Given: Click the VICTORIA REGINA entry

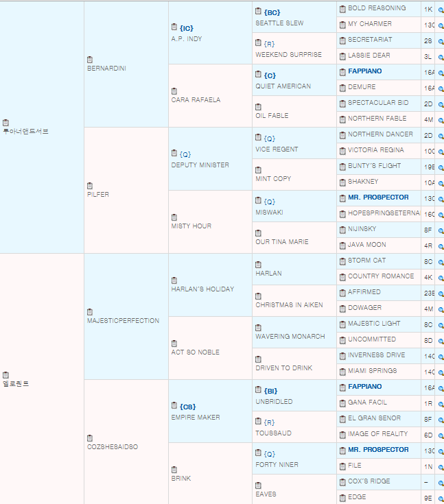Looking at the screenshot, I should tap(376, 149).
